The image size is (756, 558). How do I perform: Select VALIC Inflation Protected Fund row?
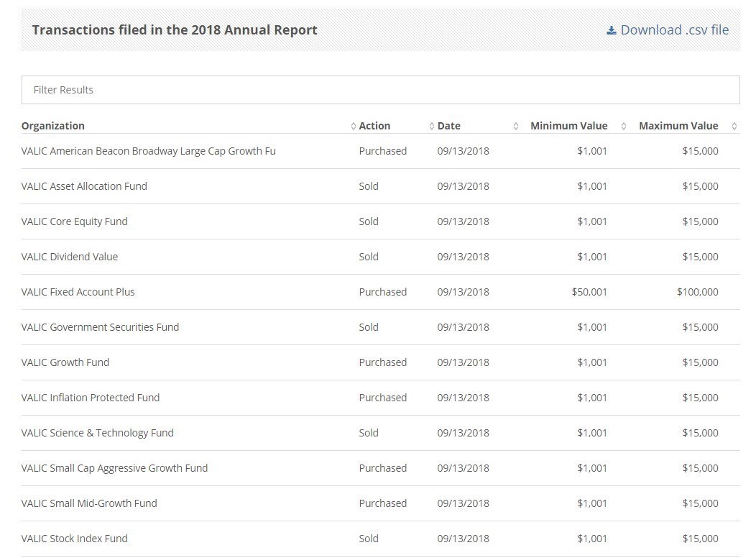pyautogui.click(x=91, y=398)
